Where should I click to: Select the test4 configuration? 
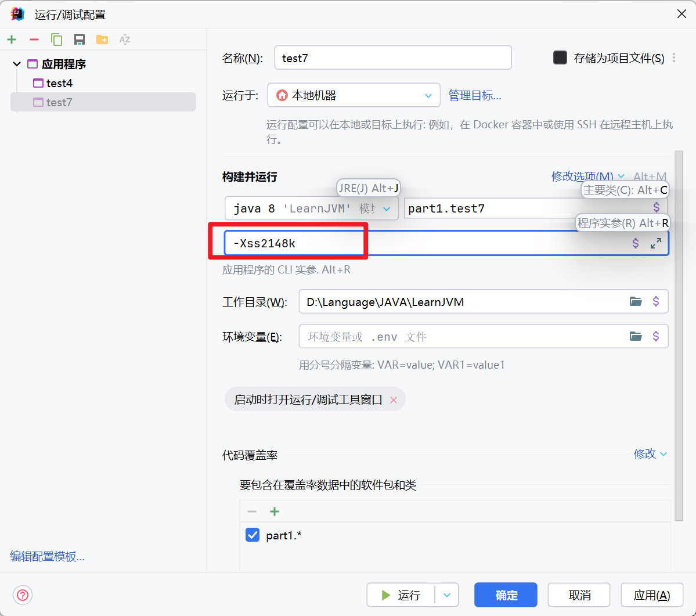coord(58,83)
